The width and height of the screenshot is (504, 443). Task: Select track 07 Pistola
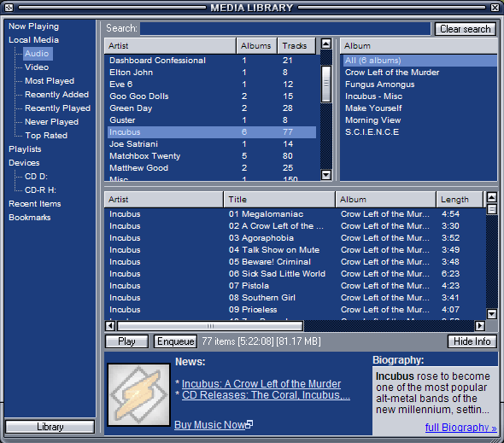[295, 286]
